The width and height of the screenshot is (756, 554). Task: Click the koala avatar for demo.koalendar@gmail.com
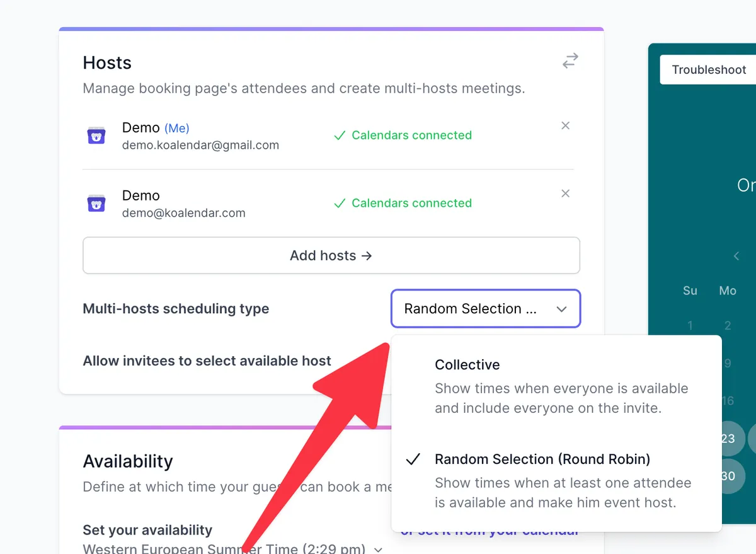click(96, 136)
